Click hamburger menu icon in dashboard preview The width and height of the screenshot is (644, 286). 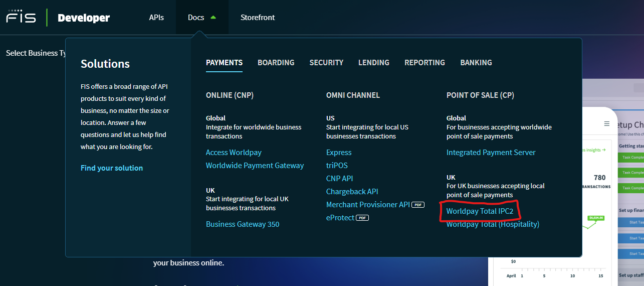[607, 123]
